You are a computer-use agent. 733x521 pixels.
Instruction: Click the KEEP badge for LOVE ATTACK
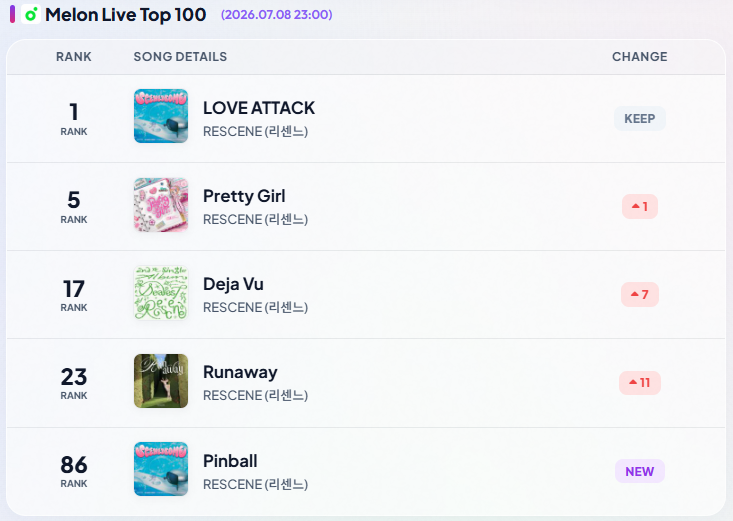point(640,119)
